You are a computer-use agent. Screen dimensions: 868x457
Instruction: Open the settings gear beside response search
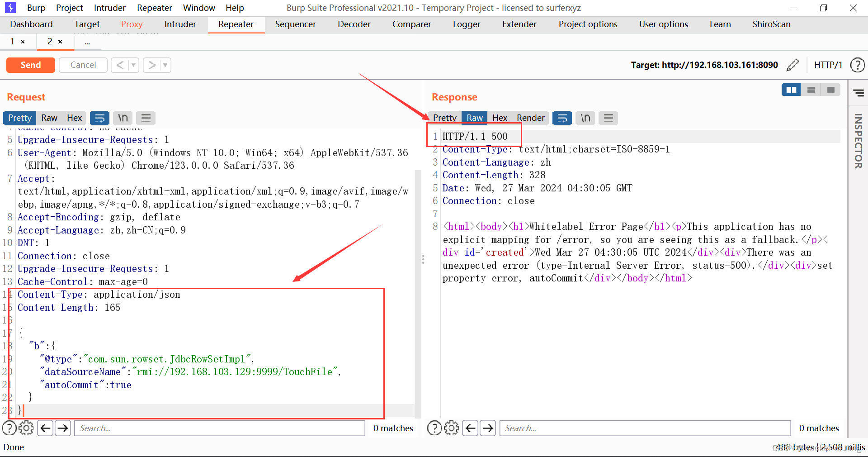click(452, 428)
